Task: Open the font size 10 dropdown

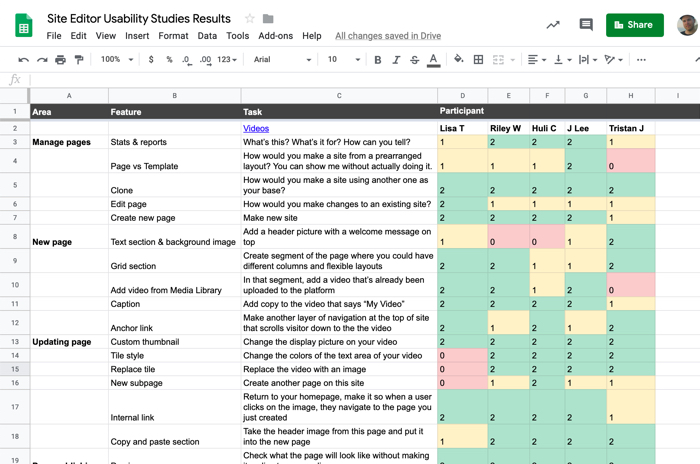Action: point(344,60)
